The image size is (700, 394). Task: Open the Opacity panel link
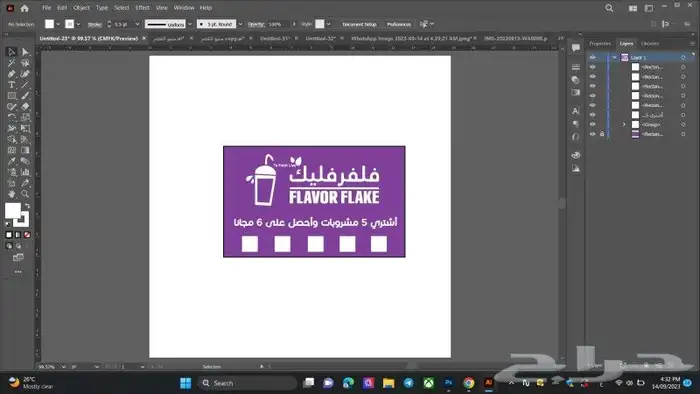256,24
